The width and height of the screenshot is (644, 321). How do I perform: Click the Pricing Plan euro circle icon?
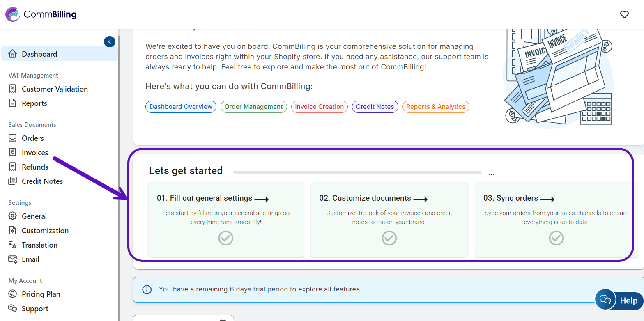point(13,294)
